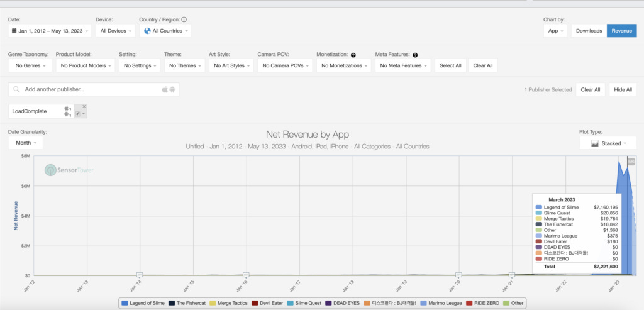Screen dimensions: 644x310
Task: Open the No Settings dropdown
Action: click(x=140, y=65)
